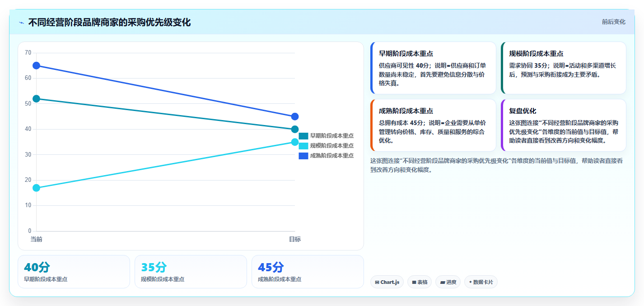Open the 45分 stat card
Viewport: 644px width, 306px height.
click(x=308, y=272)
